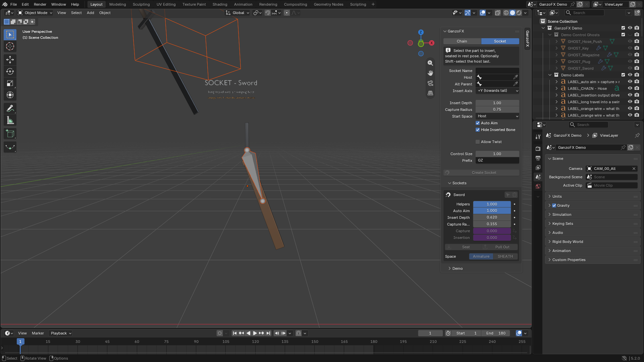Open the Start Space dropdown
Image resolution: width=644 pixels, height=362 pixels.
(497, 116)
